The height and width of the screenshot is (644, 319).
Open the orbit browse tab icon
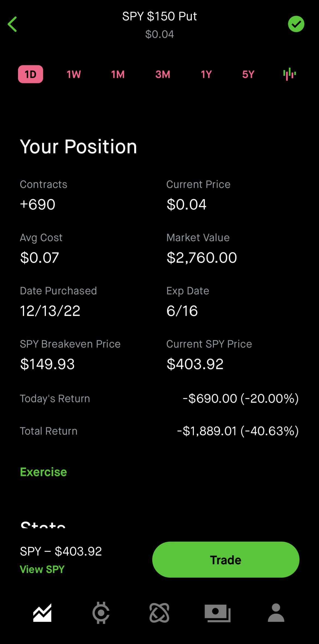pyautogui.click(x=159, y=613)
